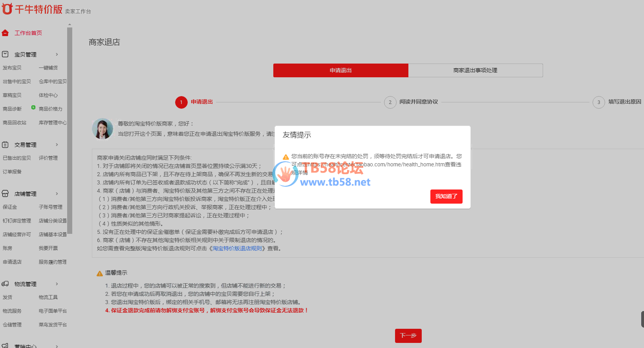Screen dimensions: 644x348
Task: Click step 3 填写退出原因 circle
Action: (599, 102)
